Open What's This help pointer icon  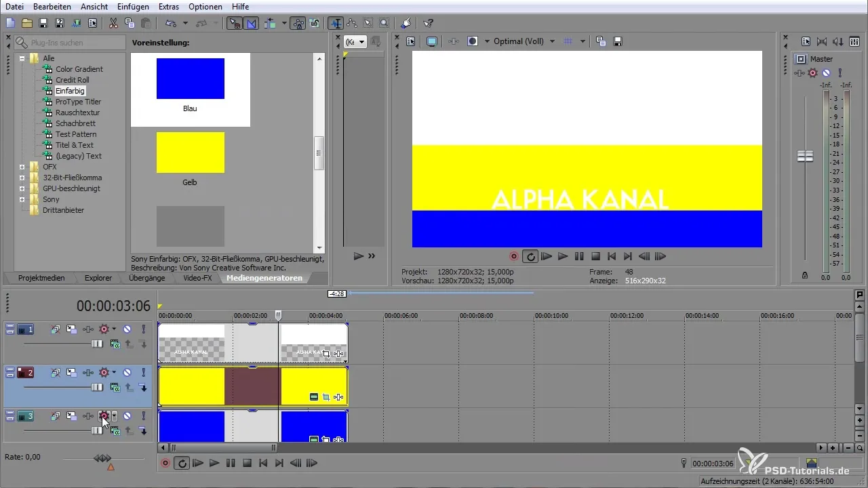pos(428,23)
